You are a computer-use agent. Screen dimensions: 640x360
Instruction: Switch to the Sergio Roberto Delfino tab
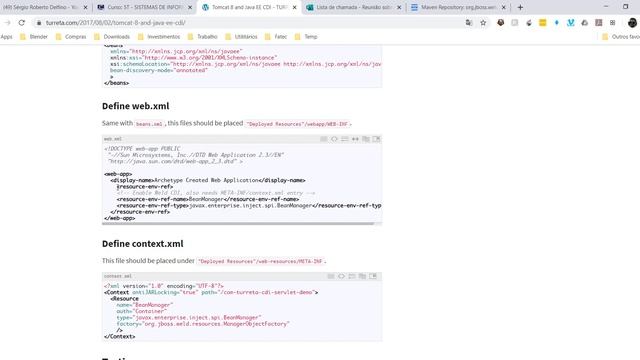[40, 7]
